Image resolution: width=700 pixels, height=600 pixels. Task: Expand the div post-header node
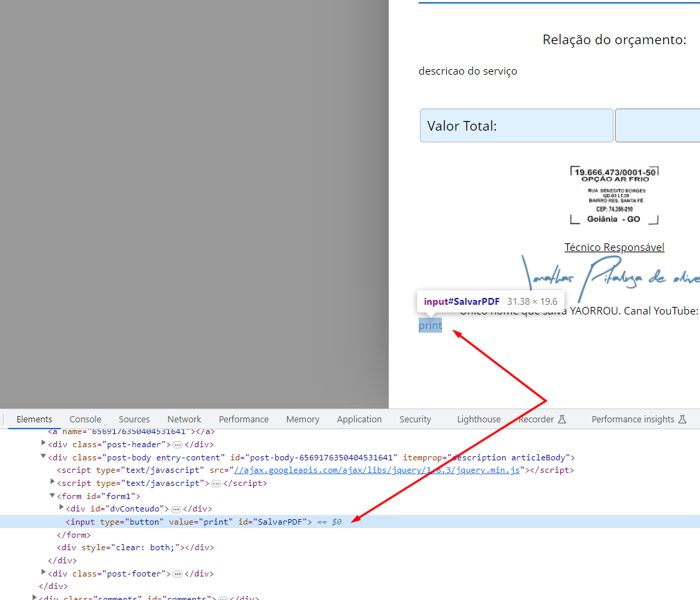coord(44,443)
